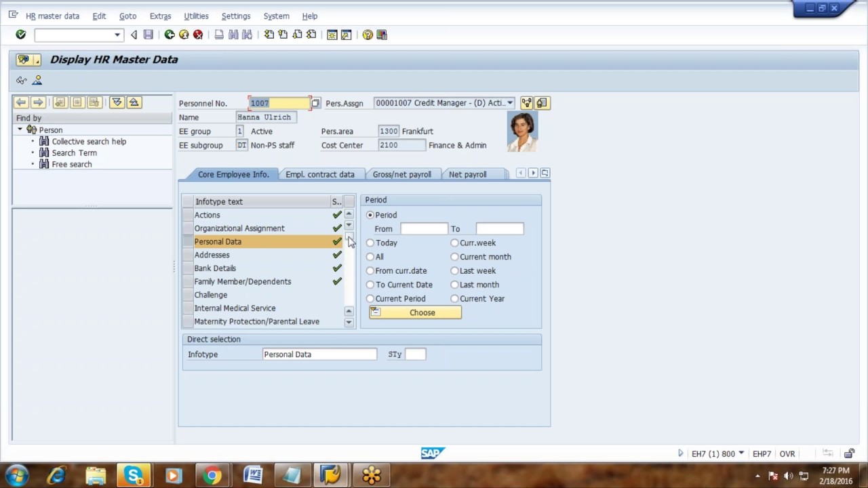
Task: Click the Save disk icon in toolbar
Action: [x=149, y=35]
